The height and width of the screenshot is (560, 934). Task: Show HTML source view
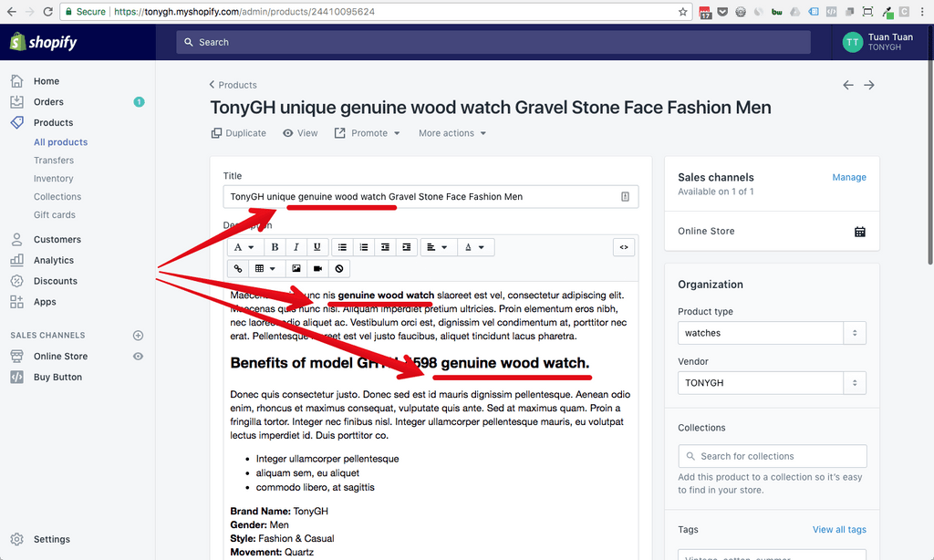tap(624, 247)
